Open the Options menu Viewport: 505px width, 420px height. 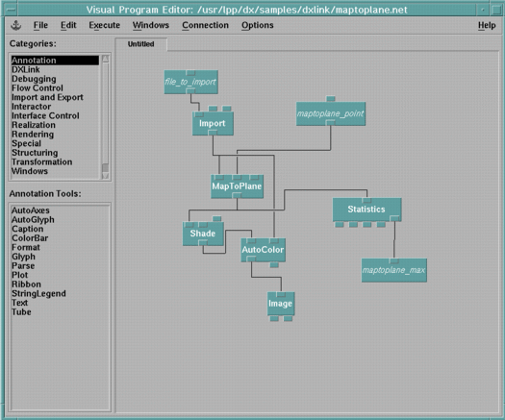[258, 25]
